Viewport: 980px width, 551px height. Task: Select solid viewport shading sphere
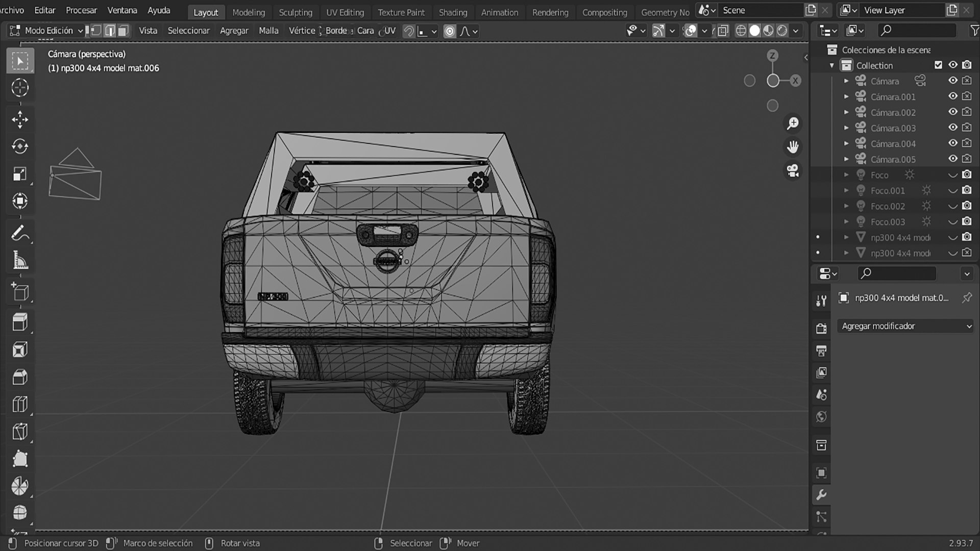point(754,31)
